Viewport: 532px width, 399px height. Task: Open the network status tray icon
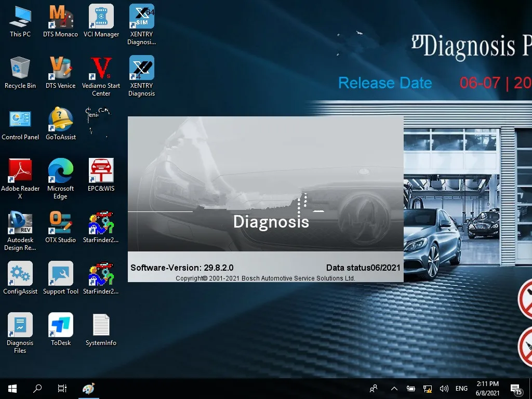pyautogui.click(x=428, y=389)
